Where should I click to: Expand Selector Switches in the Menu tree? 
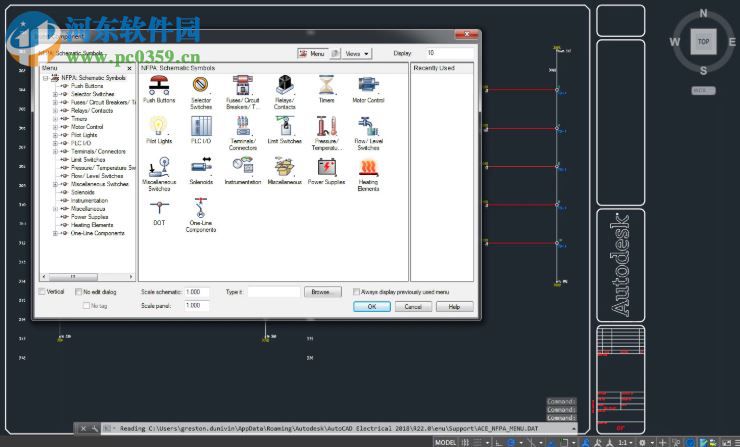55,94
